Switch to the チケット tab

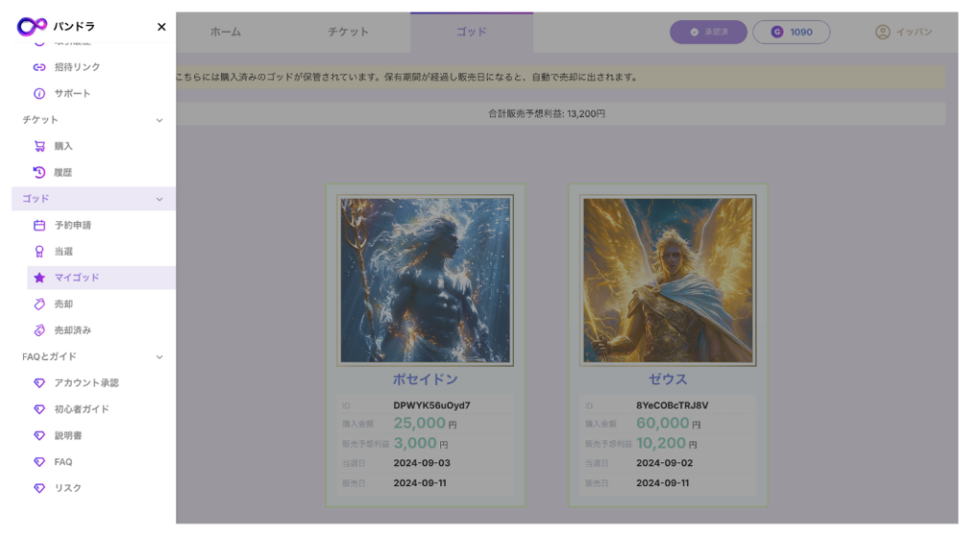pos(348,32)
